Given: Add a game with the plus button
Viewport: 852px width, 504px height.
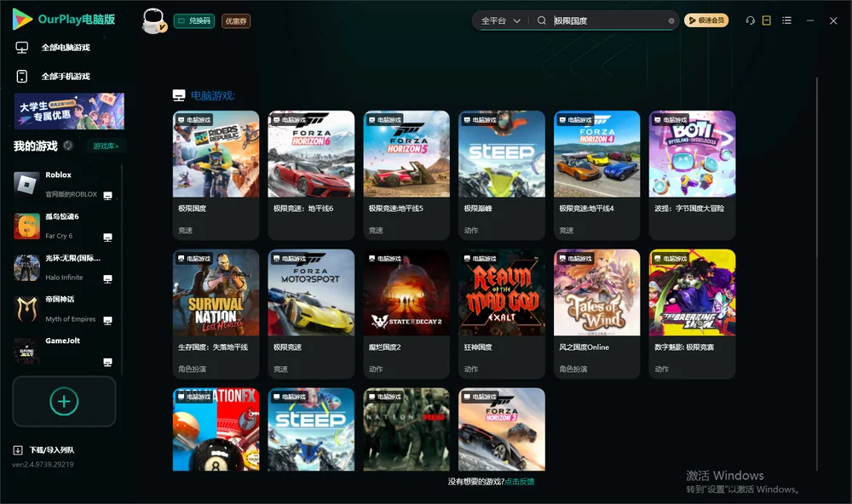Looking at the screenshot, I should (x=64, y=401).
